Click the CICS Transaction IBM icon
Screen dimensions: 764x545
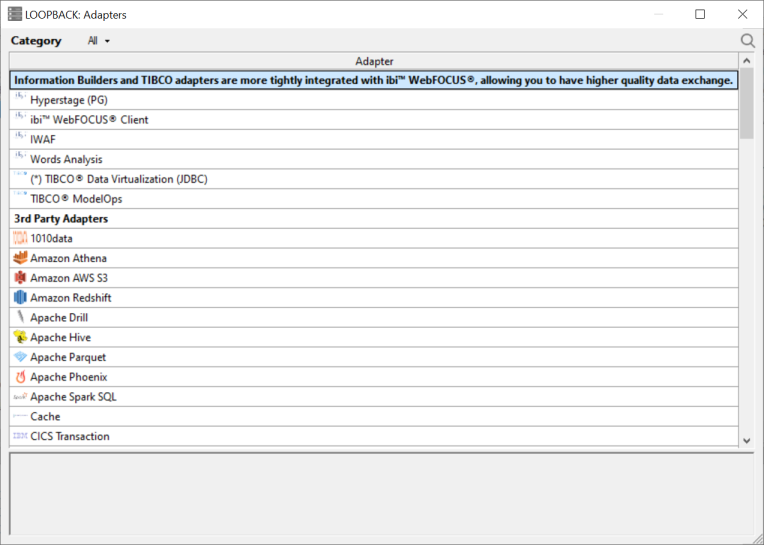point(20,436)
